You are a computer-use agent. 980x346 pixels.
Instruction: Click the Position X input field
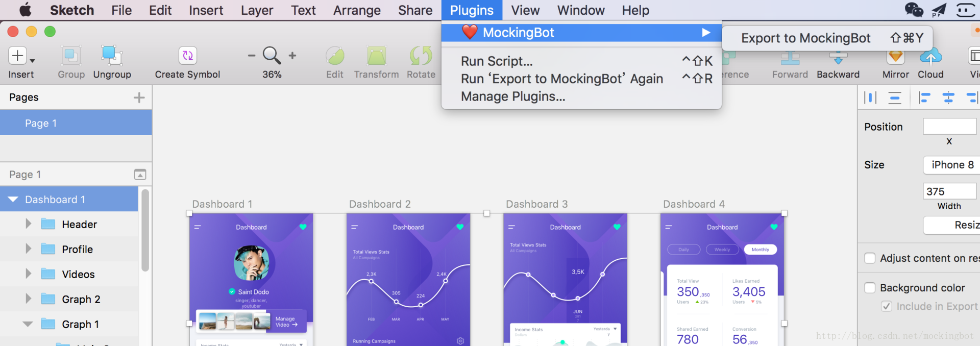click(x=949, y=127)
